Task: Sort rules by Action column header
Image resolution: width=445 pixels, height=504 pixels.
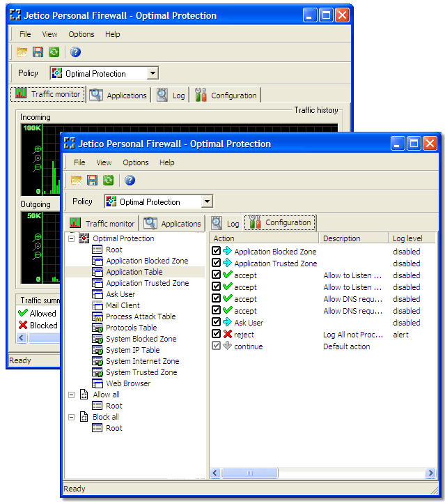Action: 264,238
